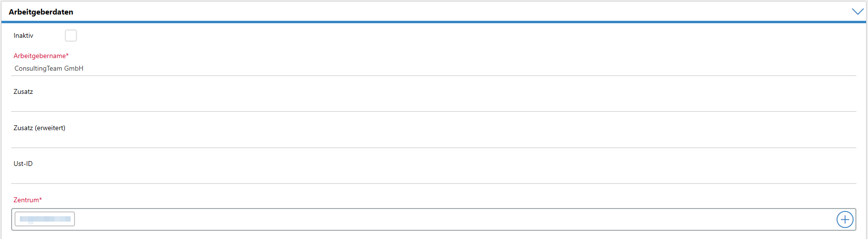Open the Zentrum selection box
The height and width of the screenshot is (239, 868).
(x=434, y=220)
